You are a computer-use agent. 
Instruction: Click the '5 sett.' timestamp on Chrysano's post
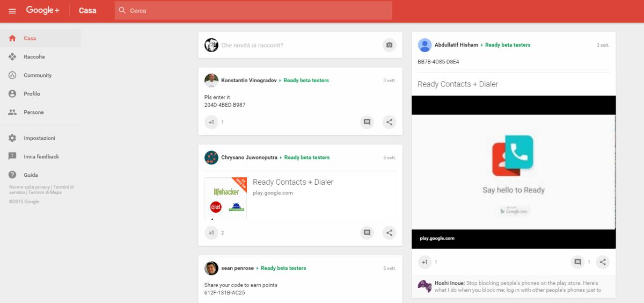click(390, 157)
